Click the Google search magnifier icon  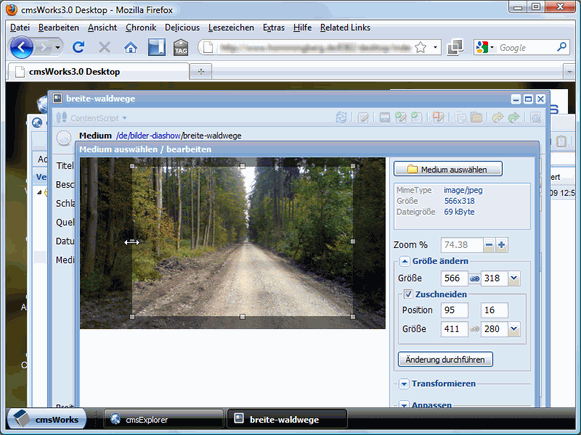pos(562,47)
